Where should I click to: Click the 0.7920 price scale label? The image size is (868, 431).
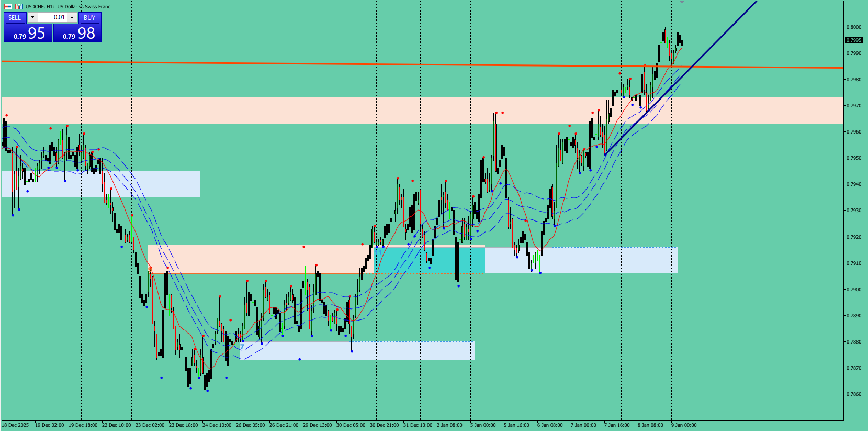854,237
